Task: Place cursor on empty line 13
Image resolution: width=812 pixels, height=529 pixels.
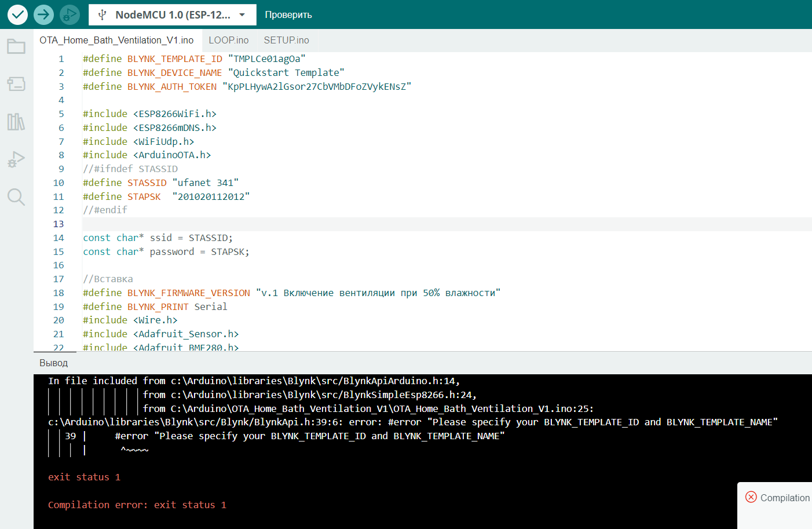Action: [447, 224]
